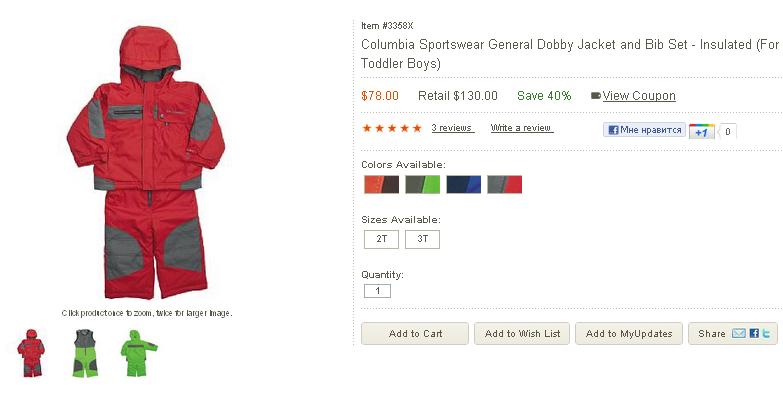Select size 2T
783x394 pixels.
(382, 239)
